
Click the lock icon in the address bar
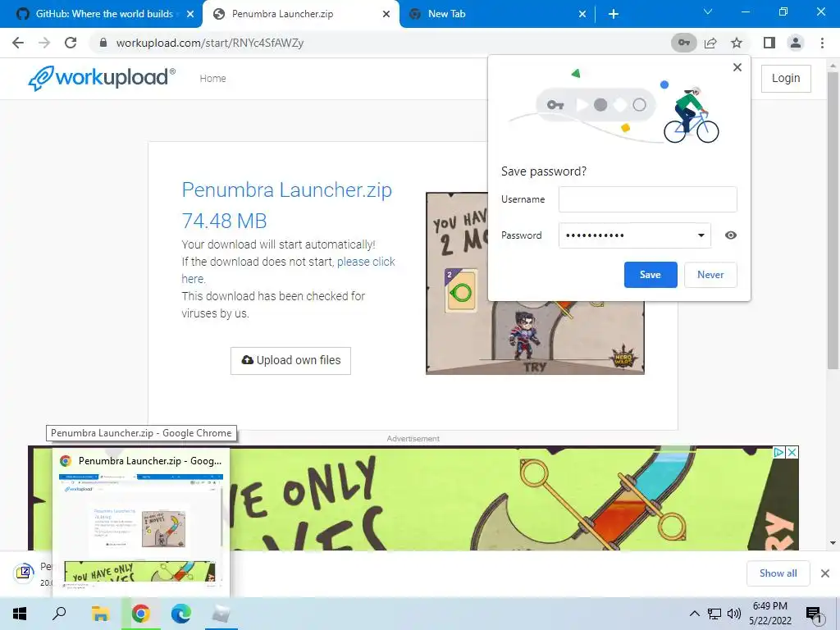click(x=103, y=43)
